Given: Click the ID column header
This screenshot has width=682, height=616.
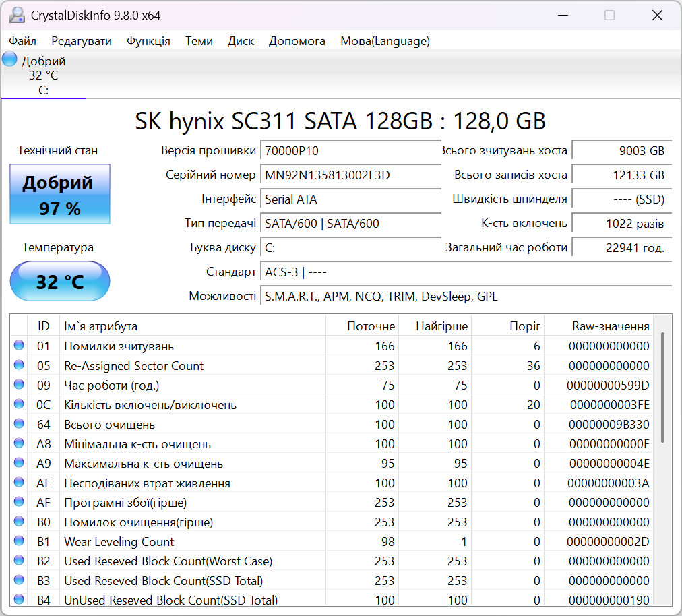Looking at the screenshot, I should pos(43,326).
